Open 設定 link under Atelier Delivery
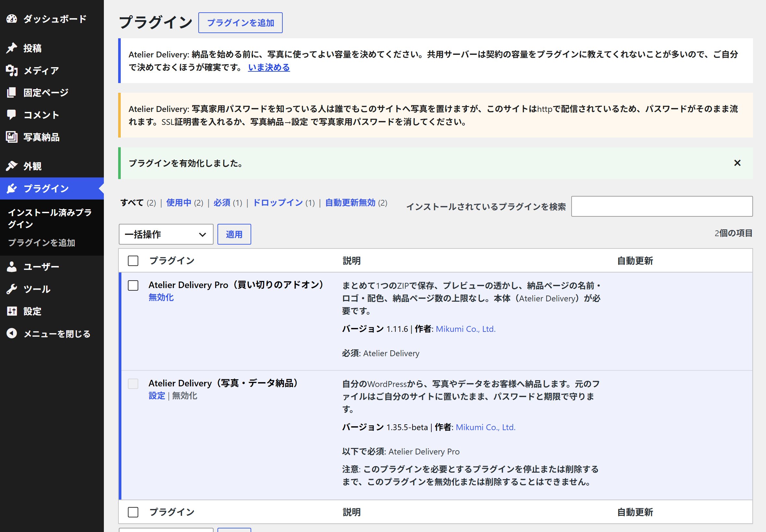766x532 pixels. (157, 396)
